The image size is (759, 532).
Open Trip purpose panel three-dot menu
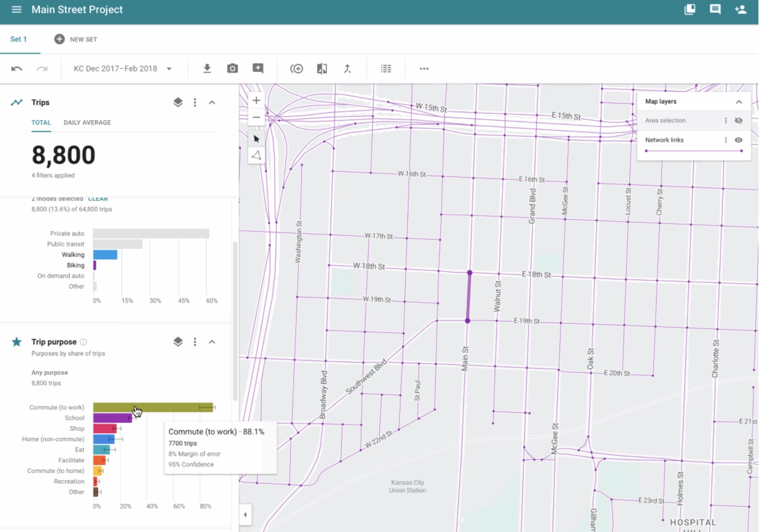tap(195, 342)
